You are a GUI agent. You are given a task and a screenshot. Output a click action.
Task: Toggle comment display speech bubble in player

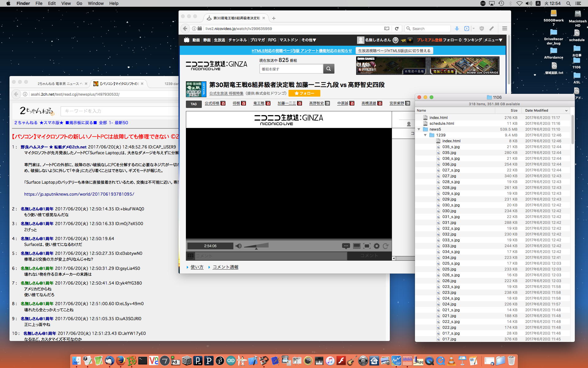tap(346, 246)
